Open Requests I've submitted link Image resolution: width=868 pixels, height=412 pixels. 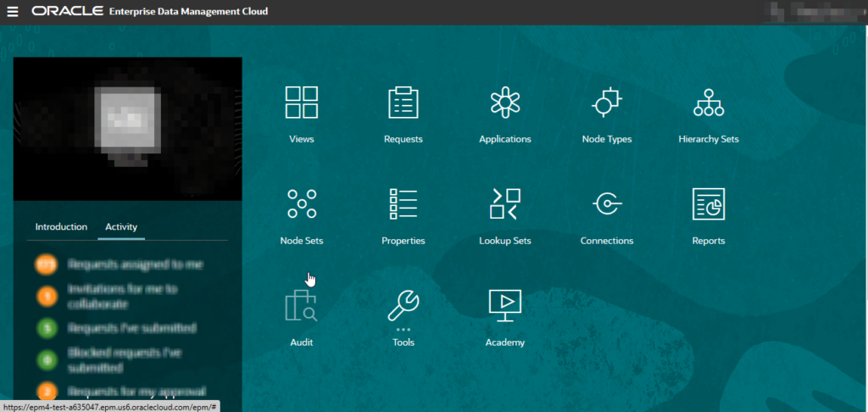pyautogui.click(x=131, y=329)
